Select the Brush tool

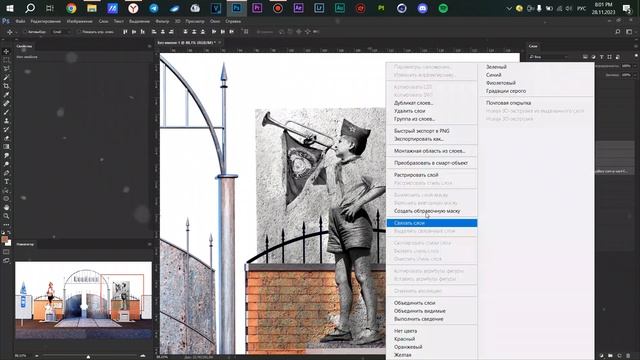(x=6, y=112)
